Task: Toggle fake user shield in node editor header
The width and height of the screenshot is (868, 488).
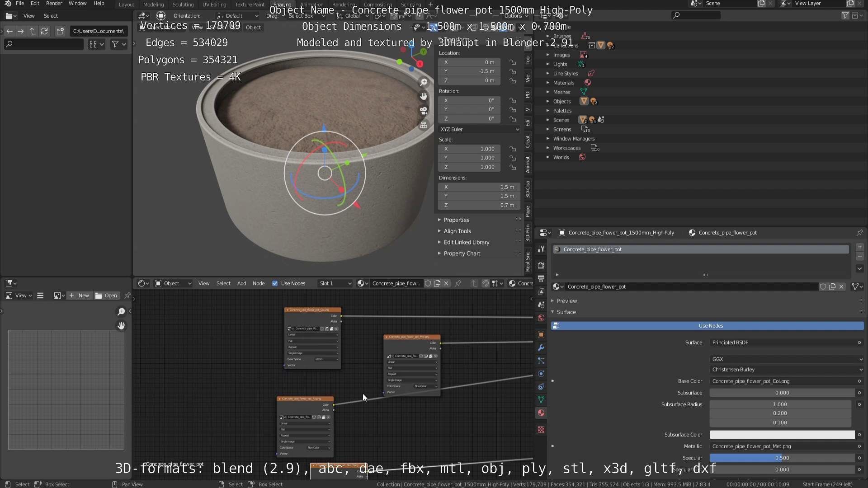Action: pos(428,283)
